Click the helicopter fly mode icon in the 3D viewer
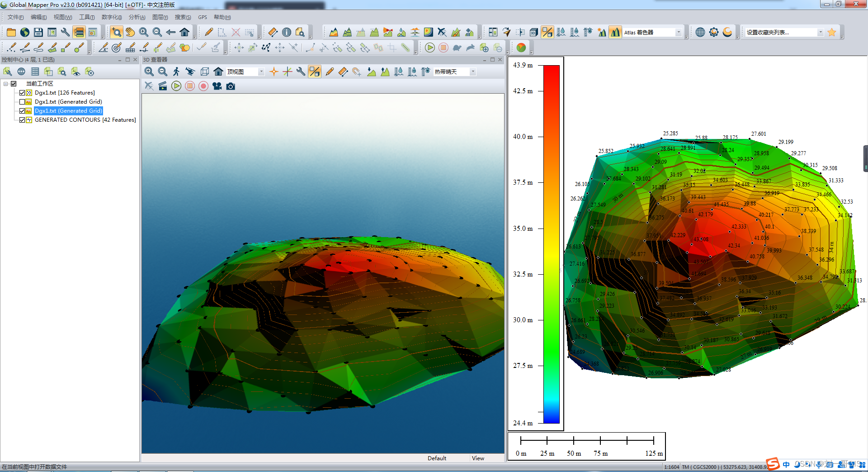Screen dimensions: 868x472 190,72
